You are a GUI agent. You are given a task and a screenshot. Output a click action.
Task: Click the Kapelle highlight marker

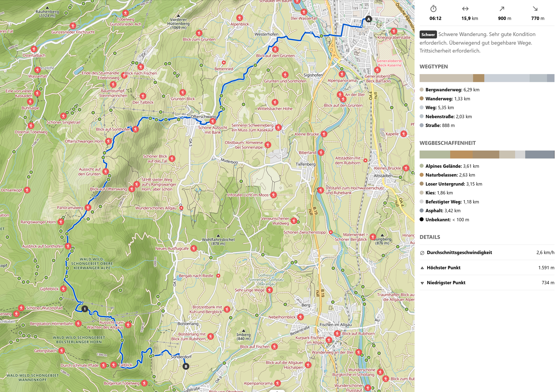coord(404,134)
